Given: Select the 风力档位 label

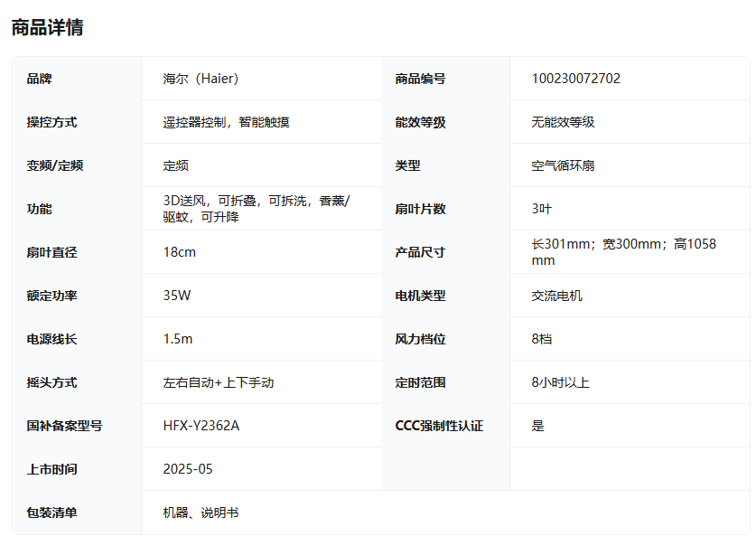Looking at the screenshot, I should tap(420, 339).
